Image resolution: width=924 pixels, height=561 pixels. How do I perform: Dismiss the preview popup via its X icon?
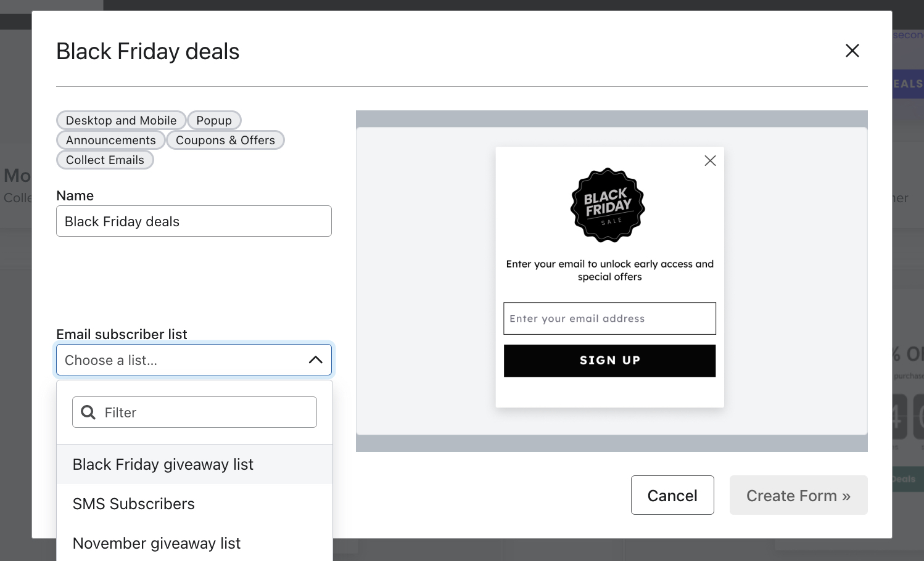709,160
